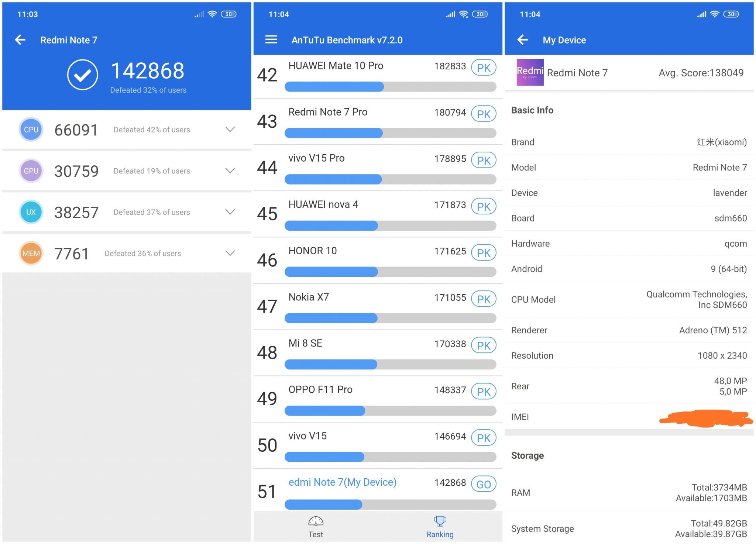Image resolution: width=756 pixels, height=544 pixels.
Task: Expand the GPU 30759 score details
Action: (x=230, y=171)
